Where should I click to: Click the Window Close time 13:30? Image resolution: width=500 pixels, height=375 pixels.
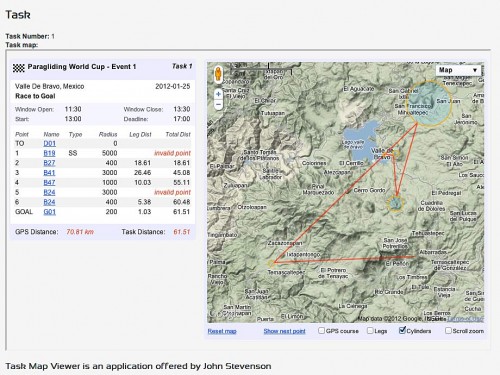point(182,109)
